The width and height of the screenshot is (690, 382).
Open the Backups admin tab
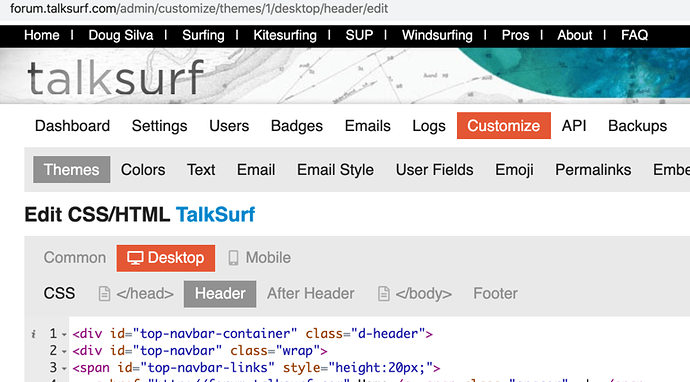click(x=637, y=126)
